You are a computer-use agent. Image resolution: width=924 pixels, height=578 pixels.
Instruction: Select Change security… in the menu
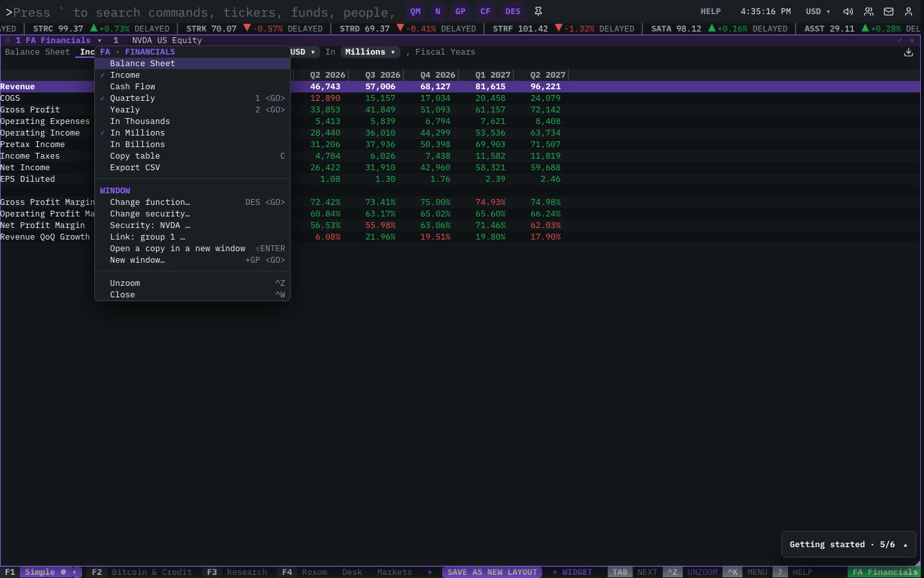point(193,214)
